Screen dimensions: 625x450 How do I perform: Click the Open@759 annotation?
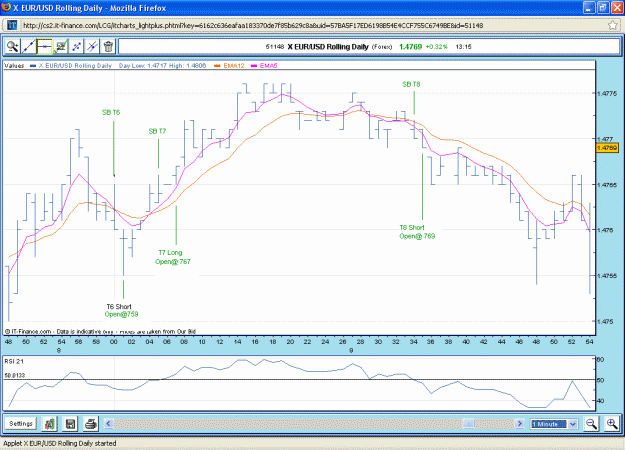tap(122, 314)
